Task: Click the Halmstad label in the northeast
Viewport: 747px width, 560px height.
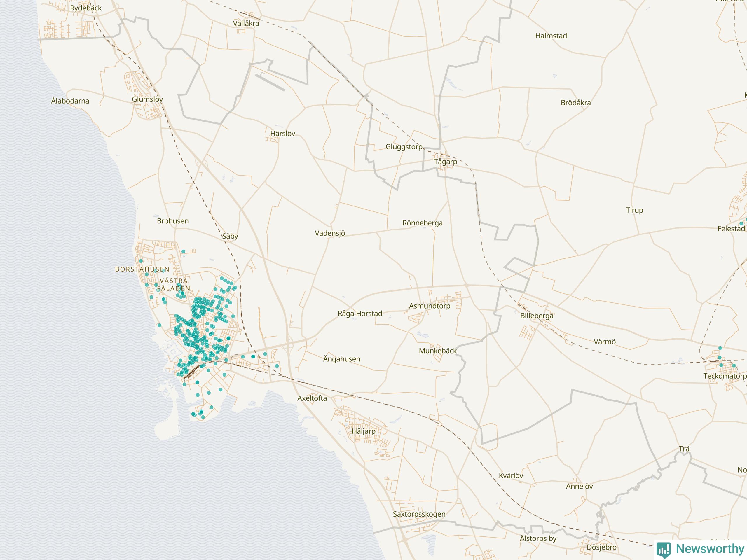Action: coord(551,36)
